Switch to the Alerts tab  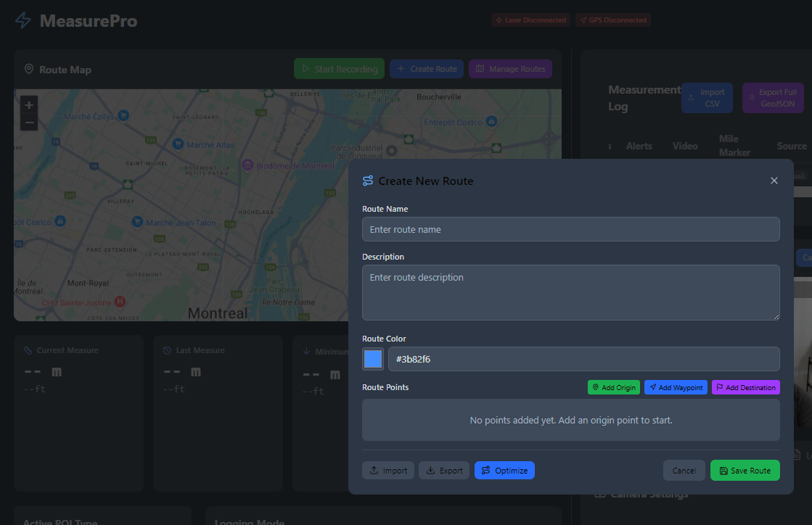tap(639, 146)
